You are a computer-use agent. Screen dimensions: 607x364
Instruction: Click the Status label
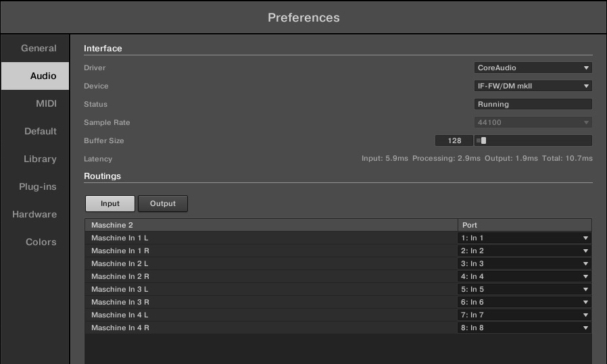[x=95, y=104]
